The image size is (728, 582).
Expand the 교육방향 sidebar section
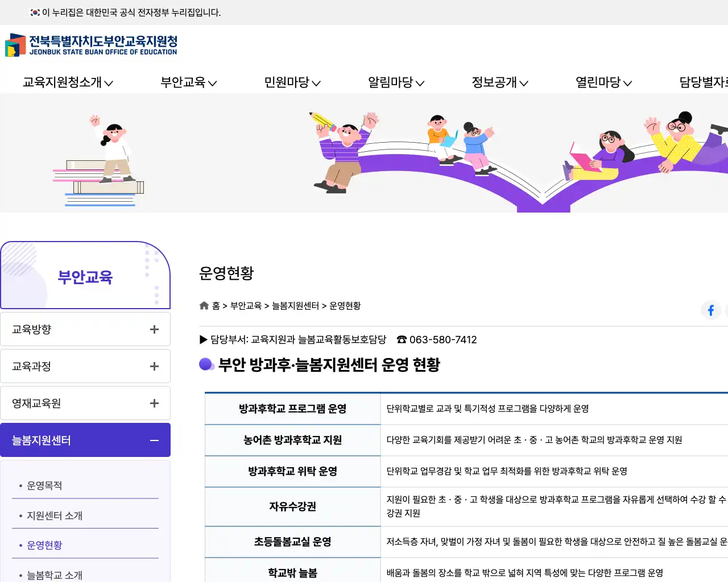[x=85, y=329]
